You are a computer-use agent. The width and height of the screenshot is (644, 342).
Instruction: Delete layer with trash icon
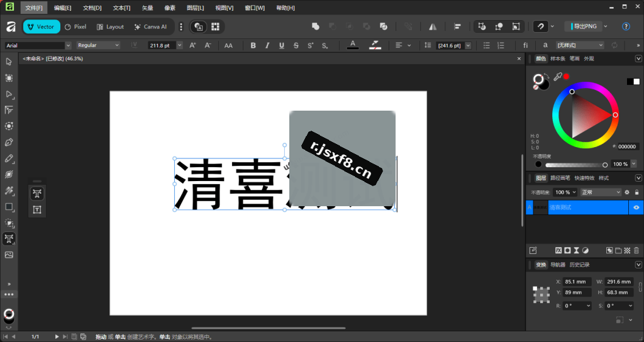pyautogui.click(x=636, y=250)
